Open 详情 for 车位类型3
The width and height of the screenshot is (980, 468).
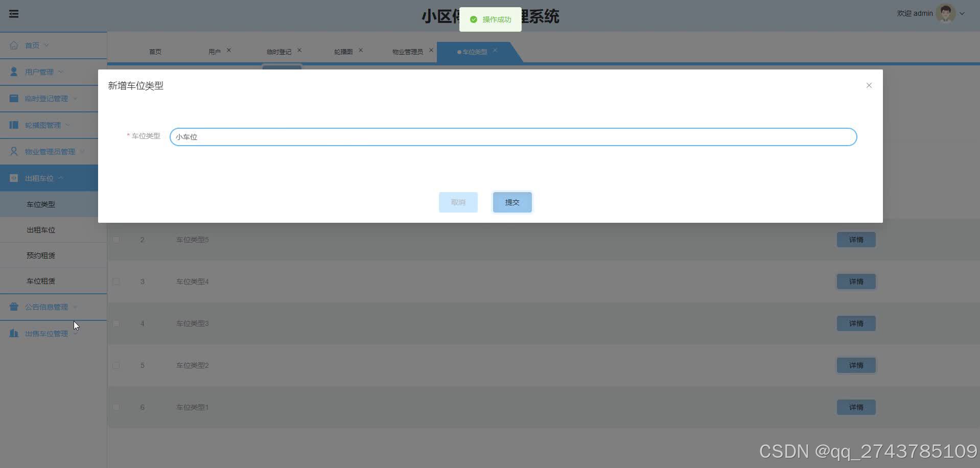point(856,323)
